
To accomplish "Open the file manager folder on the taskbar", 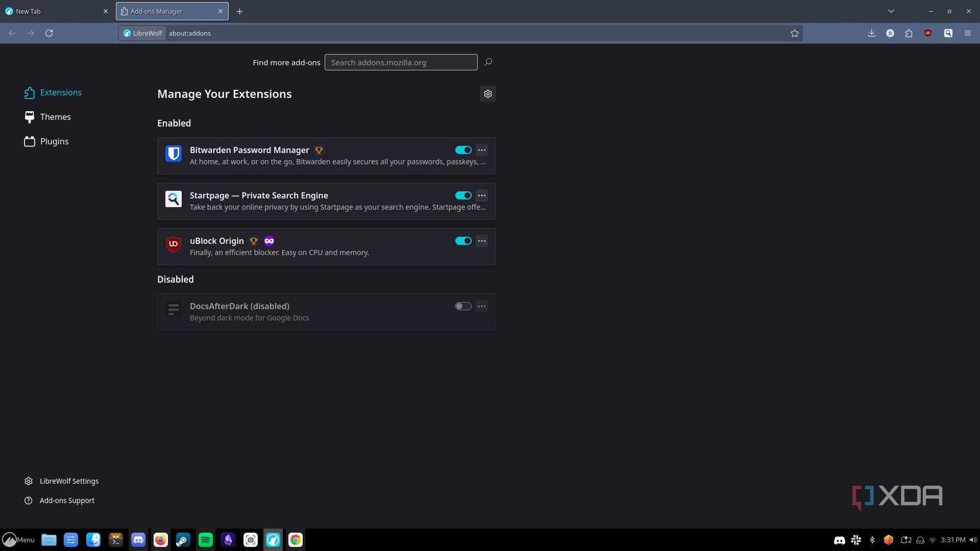I will pos(49,540).
